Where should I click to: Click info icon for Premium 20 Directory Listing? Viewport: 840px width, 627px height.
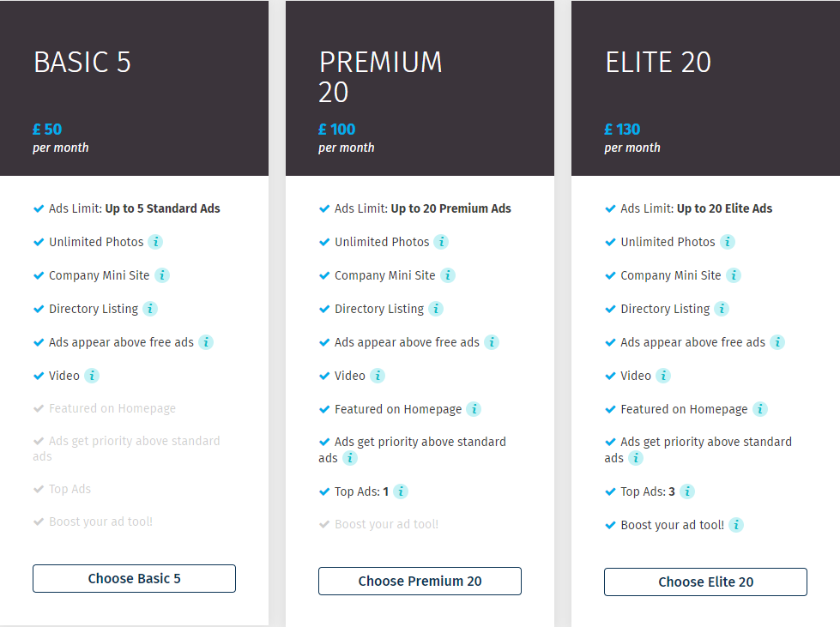click(436, 309)
